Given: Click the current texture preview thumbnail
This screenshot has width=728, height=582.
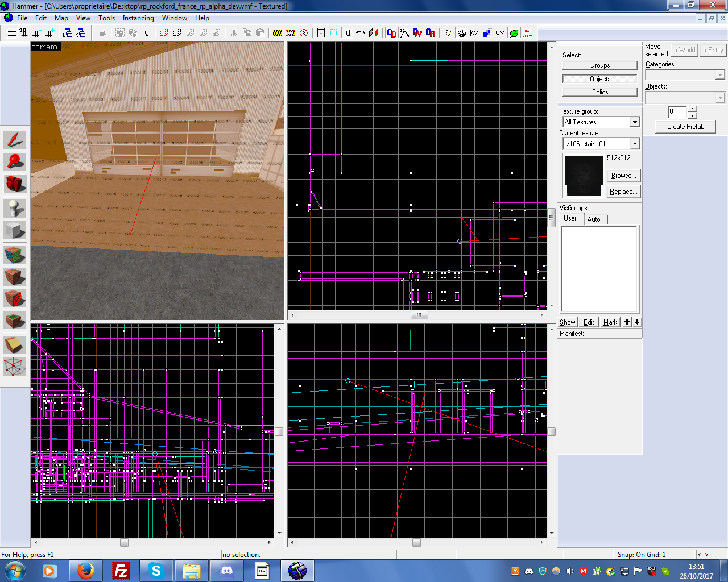Looking at the screenshot, I should [584, 176].
